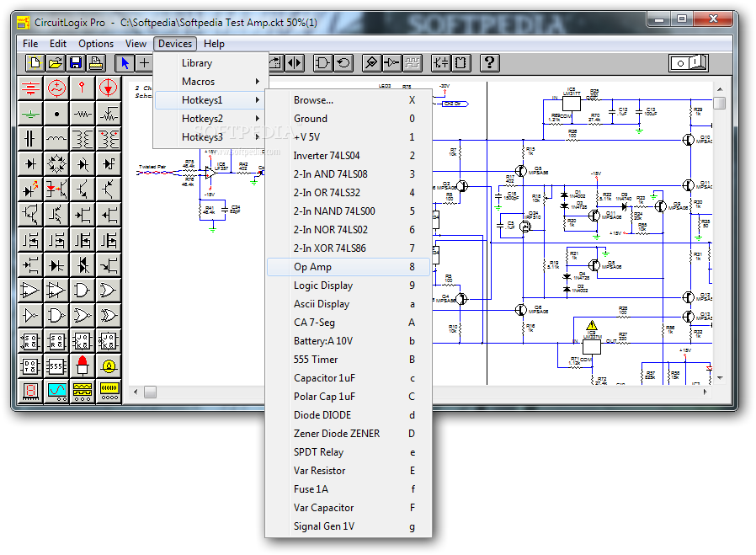Pick the op amp triangle component

pyautogui.click(x=30, y=290)
